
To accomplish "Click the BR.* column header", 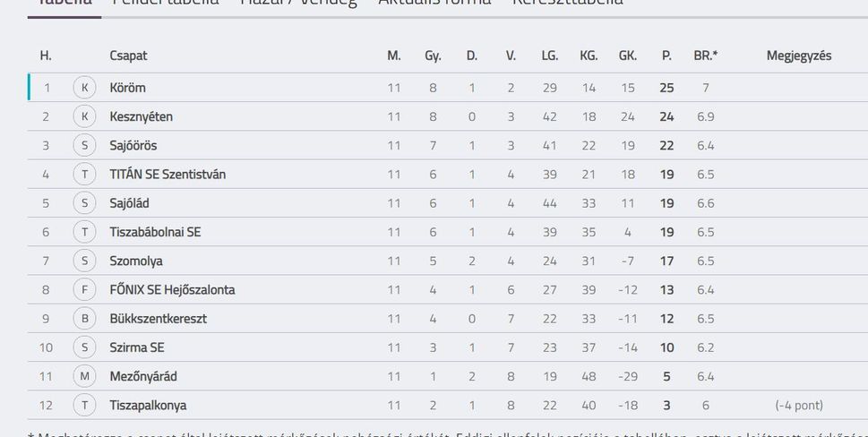I will click(705, 56).
